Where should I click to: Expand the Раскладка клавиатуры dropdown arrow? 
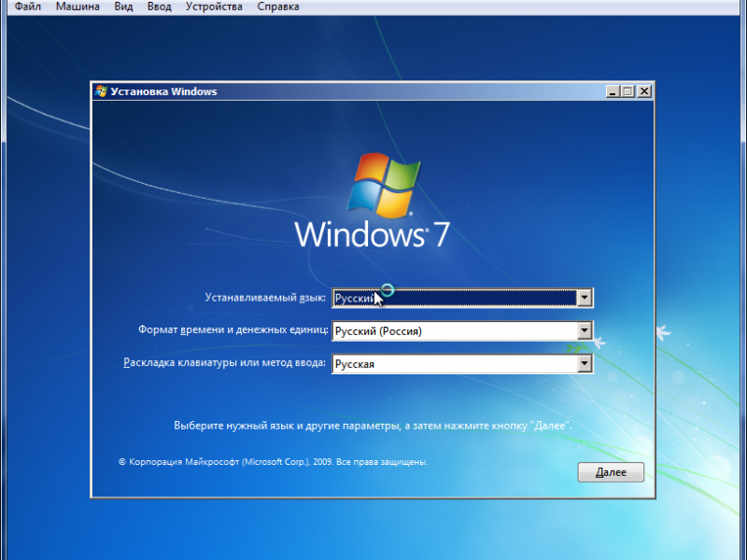tap(585, 364)
